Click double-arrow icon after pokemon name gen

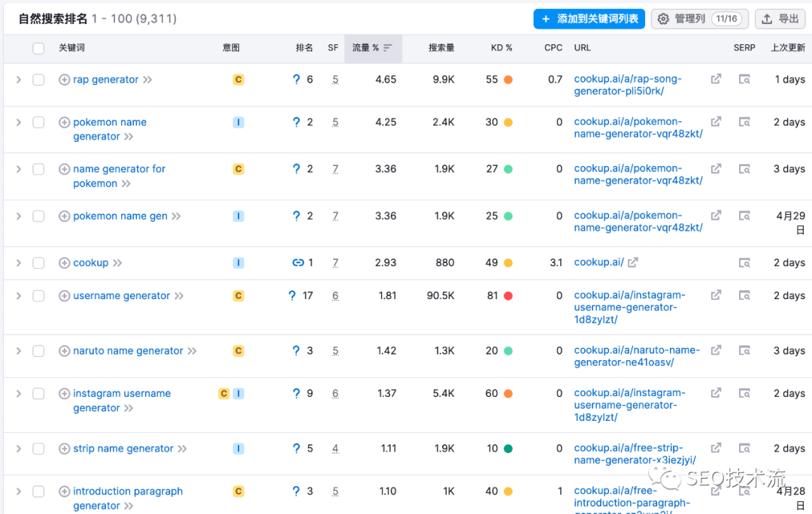pos(176,216)
